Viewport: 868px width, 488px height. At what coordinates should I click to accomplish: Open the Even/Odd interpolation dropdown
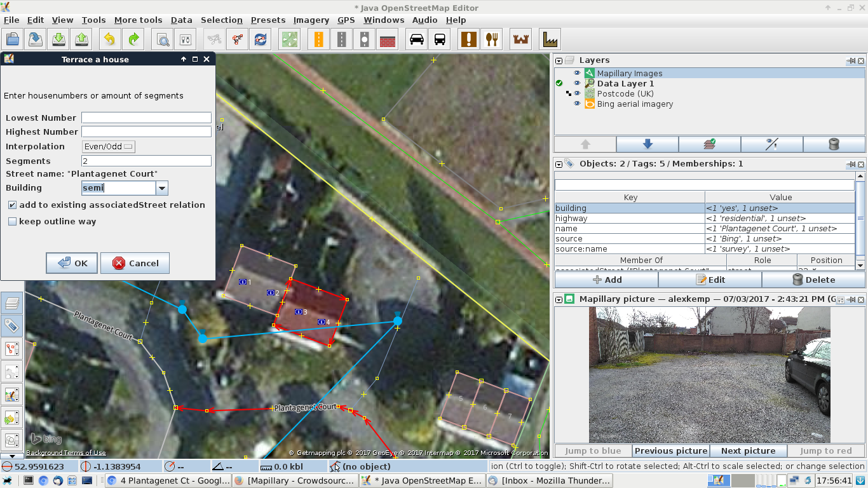click(109, 147)
